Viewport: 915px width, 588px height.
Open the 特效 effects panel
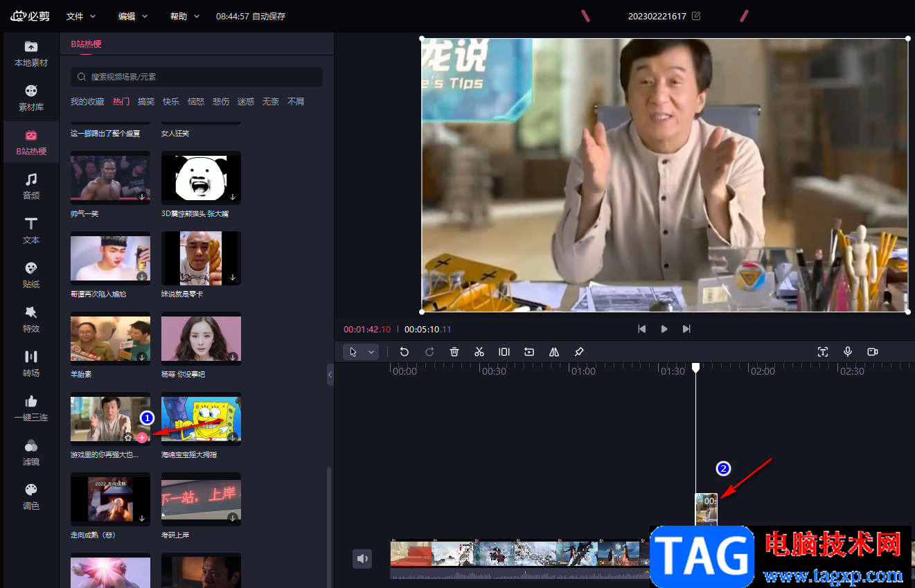(x=31, y=320)
